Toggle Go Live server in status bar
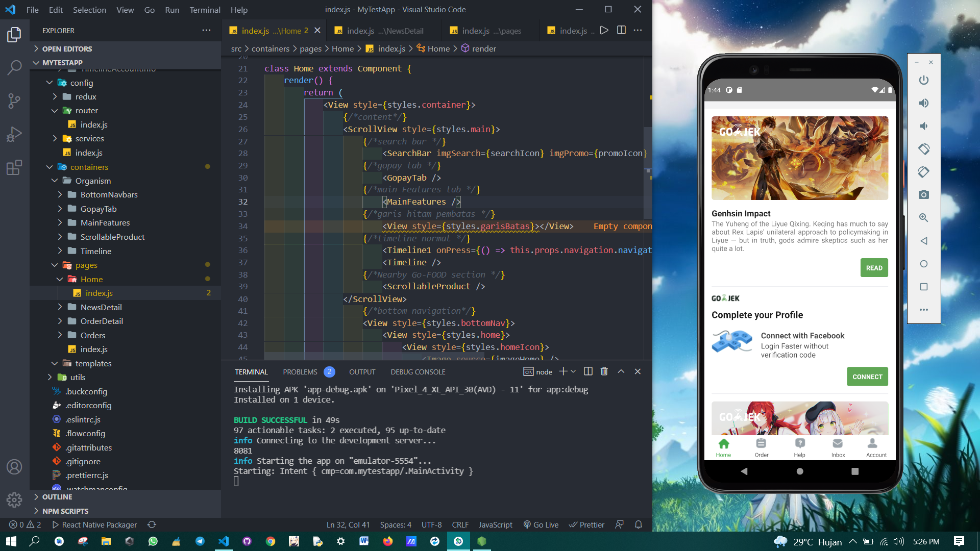The height and width of the screenshot is (551, 980). [541, 524]
